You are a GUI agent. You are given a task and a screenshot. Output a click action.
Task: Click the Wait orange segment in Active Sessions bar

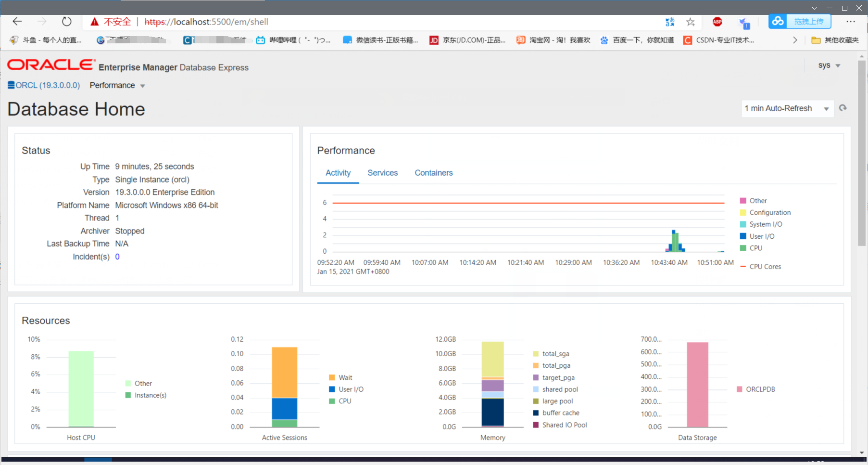tap(284, 373)
